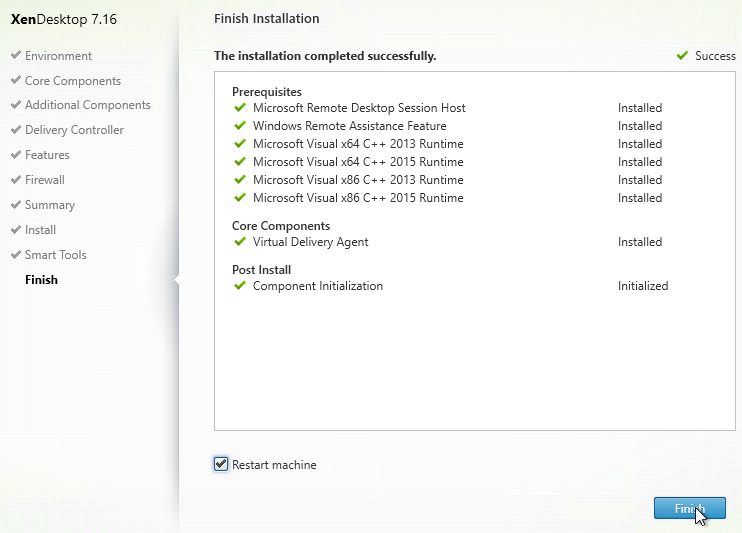Viewport: 742px width, 533px height.
Task: Select the Delivery Controller step
Action: 74,130
